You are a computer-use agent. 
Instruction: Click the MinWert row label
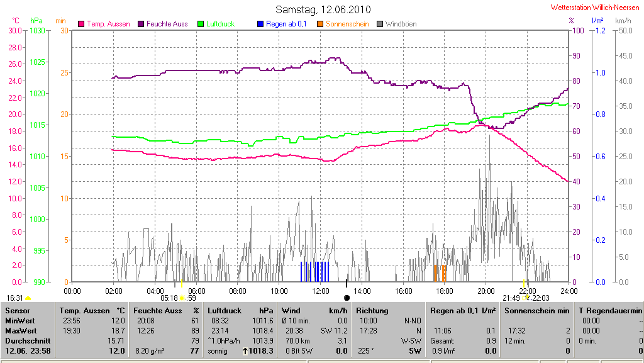[19, 321]
